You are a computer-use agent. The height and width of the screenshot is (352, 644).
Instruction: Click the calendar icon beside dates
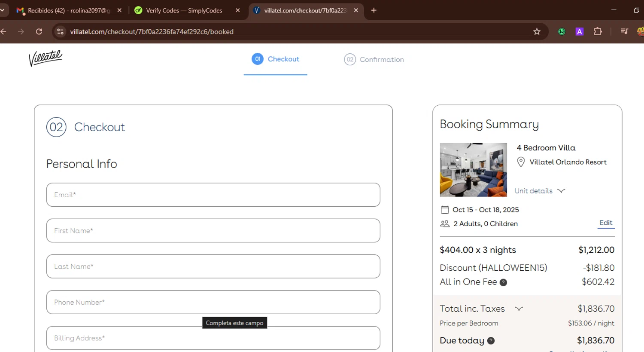[x=445, y=210]
